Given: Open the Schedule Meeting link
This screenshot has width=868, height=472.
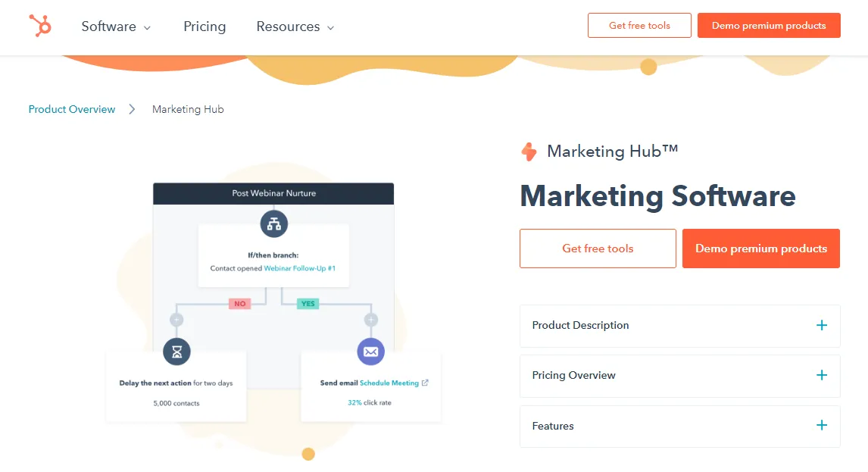Looking at the screenshot, I should (389, 383).
